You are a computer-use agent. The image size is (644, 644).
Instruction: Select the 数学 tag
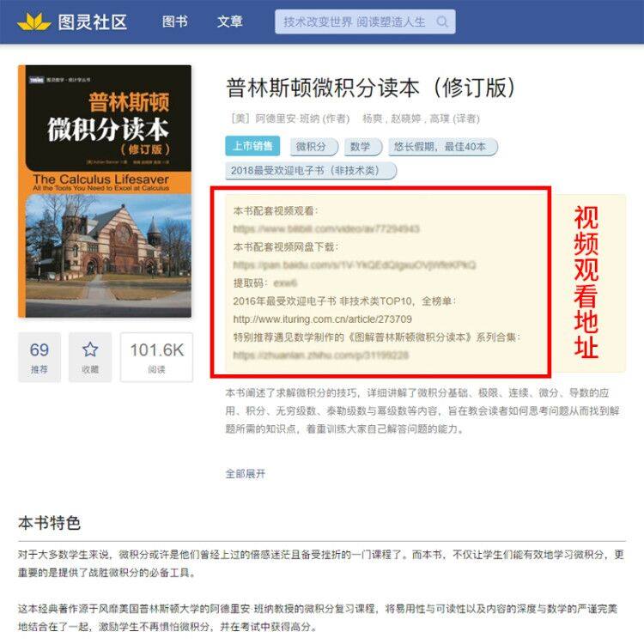click(362, 147)
